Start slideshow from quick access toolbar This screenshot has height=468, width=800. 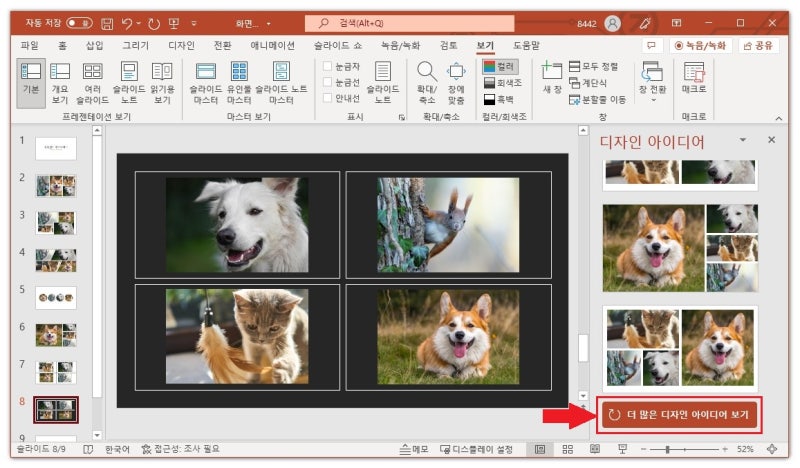(174, 23)
